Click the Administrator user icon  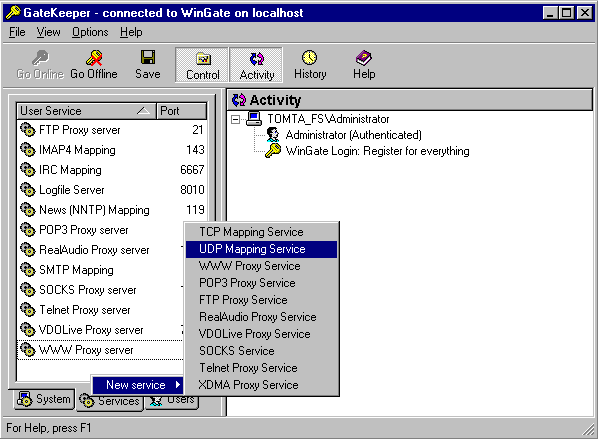pos(273,135)
